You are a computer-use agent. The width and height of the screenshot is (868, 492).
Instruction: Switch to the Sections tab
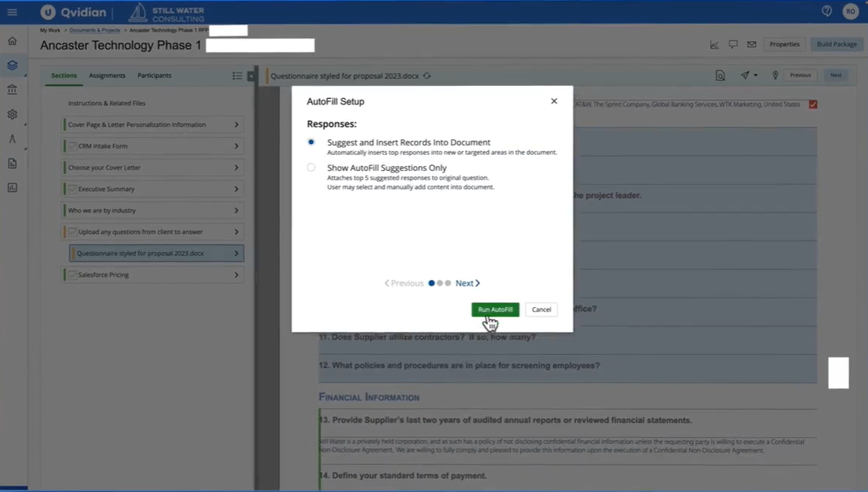tap(63, 75)
